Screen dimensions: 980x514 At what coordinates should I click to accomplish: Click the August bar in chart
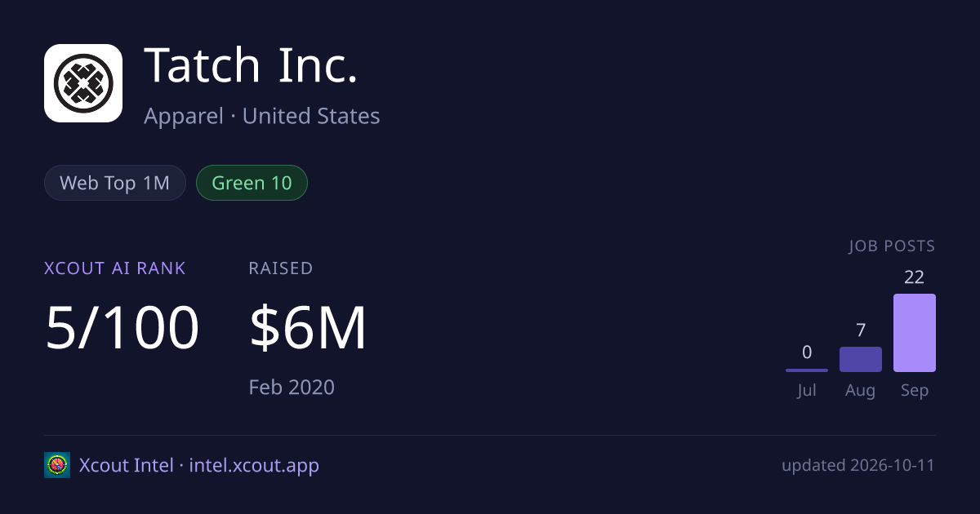point(861,359)
